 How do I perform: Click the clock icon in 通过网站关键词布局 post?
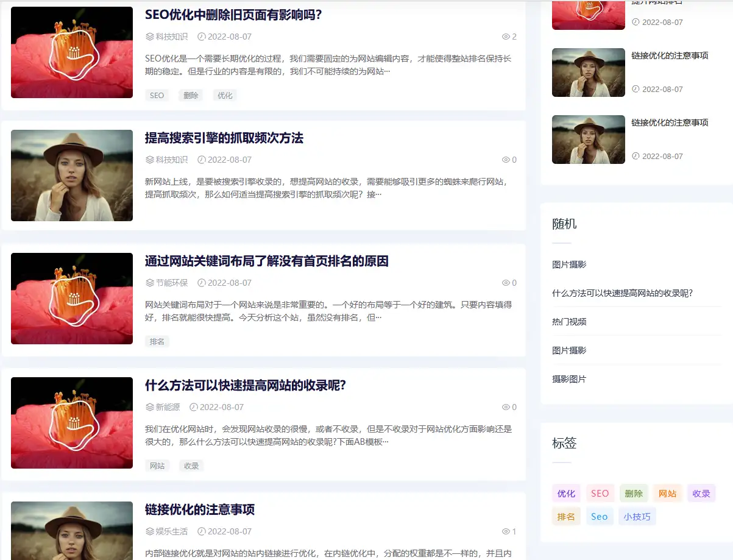point(201,283)
